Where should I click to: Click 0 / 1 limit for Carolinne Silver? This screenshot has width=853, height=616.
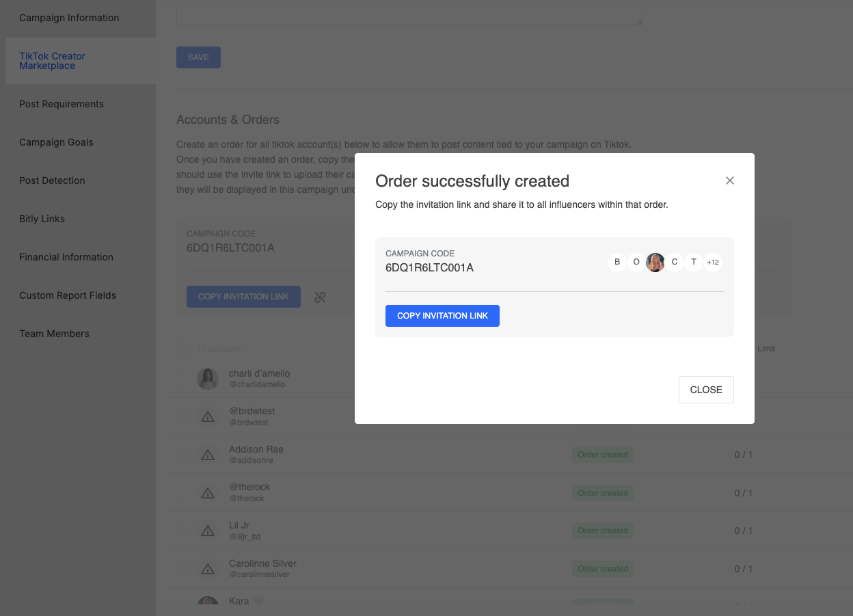tap(743, 569)
